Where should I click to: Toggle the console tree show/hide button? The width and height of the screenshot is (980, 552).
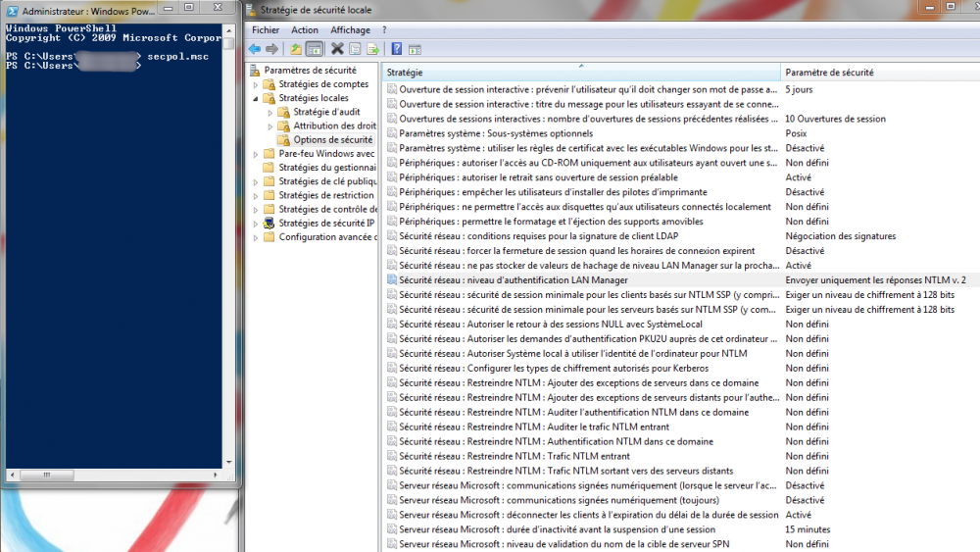tap(314, 48)
